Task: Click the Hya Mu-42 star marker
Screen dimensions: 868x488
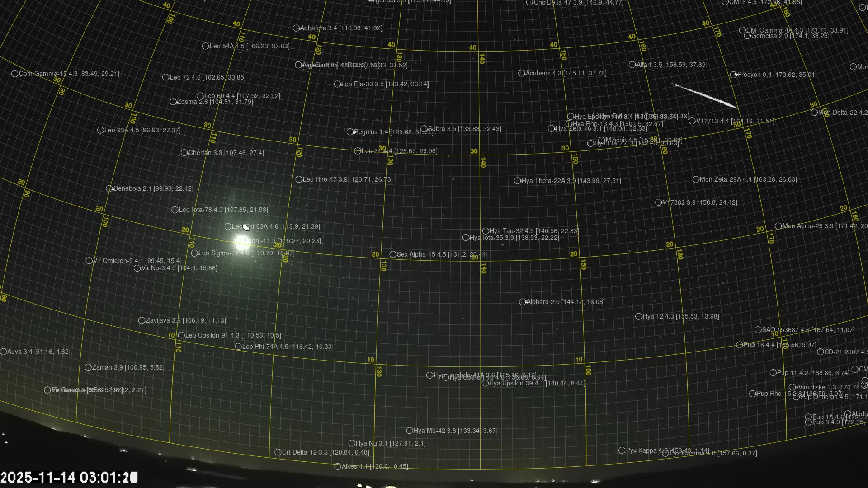Action: (x=410, y=431)
